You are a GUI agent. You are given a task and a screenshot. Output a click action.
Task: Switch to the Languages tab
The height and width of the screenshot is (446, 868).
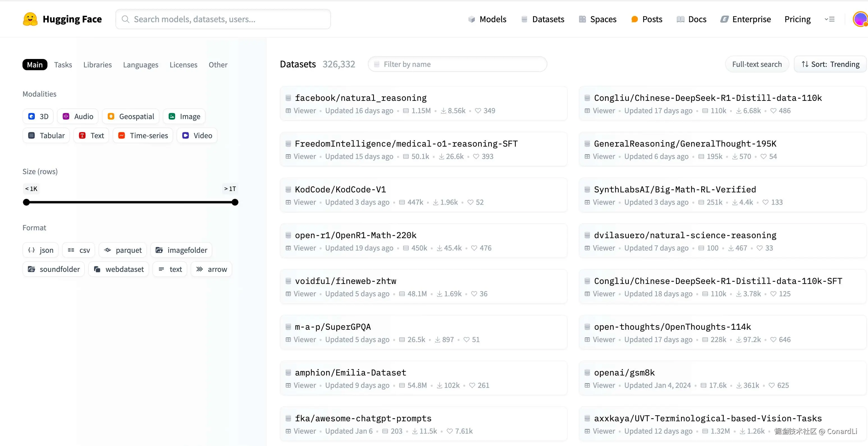tap(141, 65)
